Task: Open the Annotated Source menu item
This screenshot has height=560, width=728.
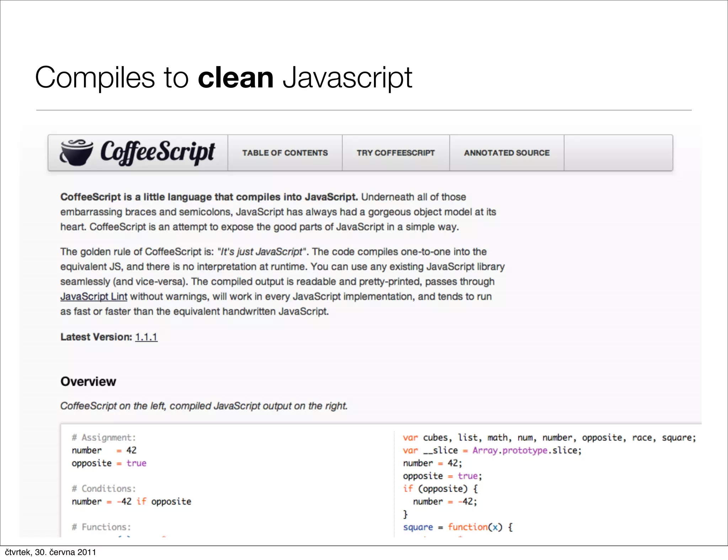Action: point(507,153)
